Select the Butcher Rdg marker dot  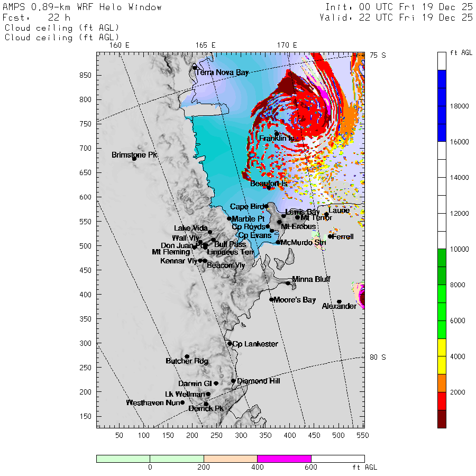pos(187,356)
